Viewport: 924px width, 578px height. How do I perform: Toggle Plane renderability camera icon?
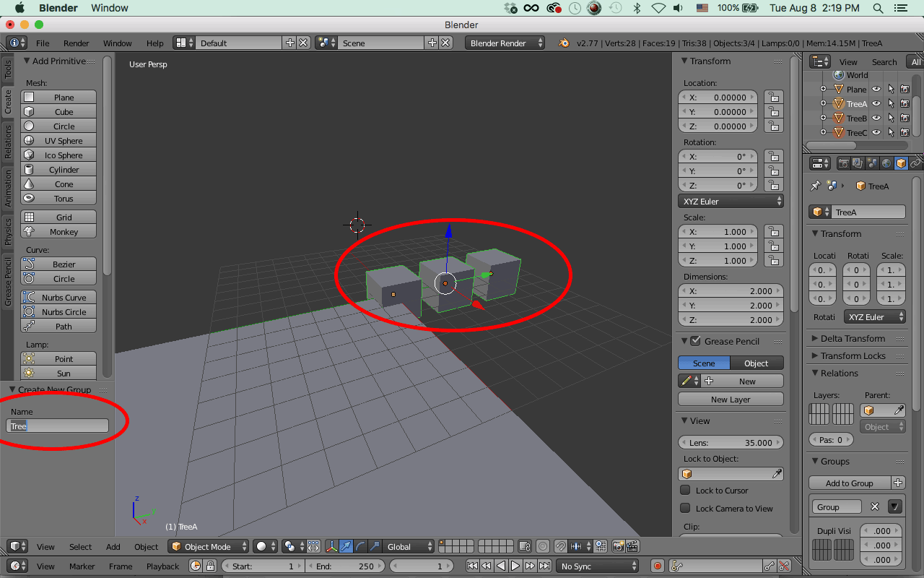pos(905,89)
